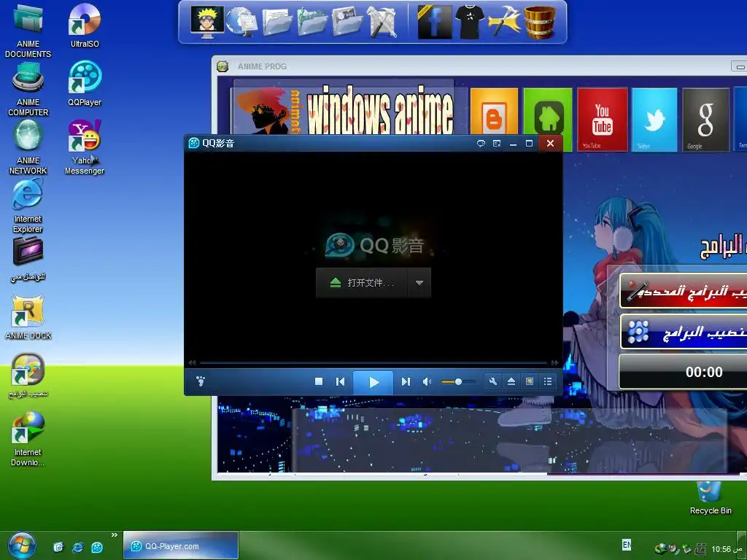Click the hammer and pickaxe dock icon
The width and height of the screenshot is (747, 560).
pos(504,22)
